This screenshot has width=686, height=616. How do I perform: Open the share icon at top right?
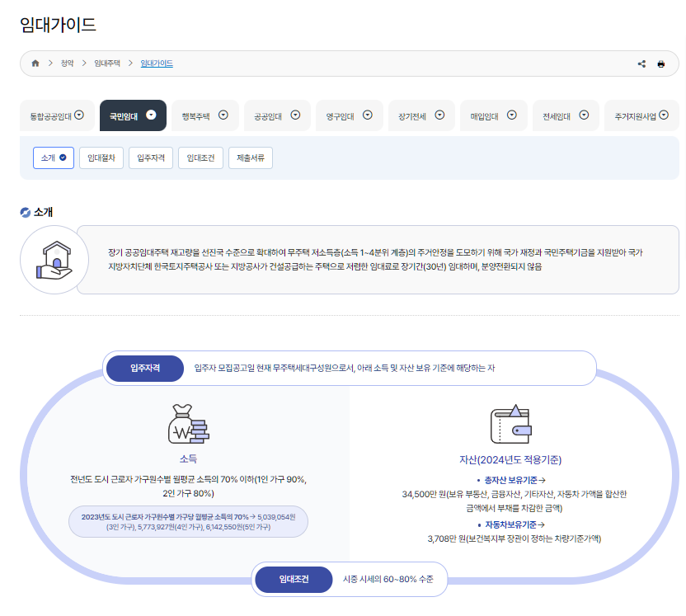click(x=641, y=63)
